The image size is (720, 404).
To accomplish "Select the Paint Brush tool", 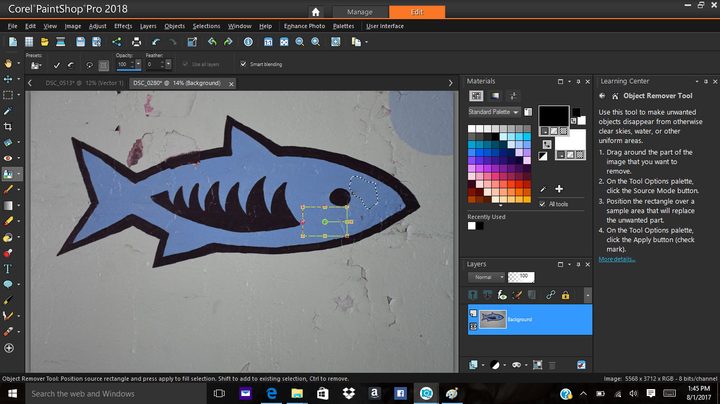I will click(8, 190).
